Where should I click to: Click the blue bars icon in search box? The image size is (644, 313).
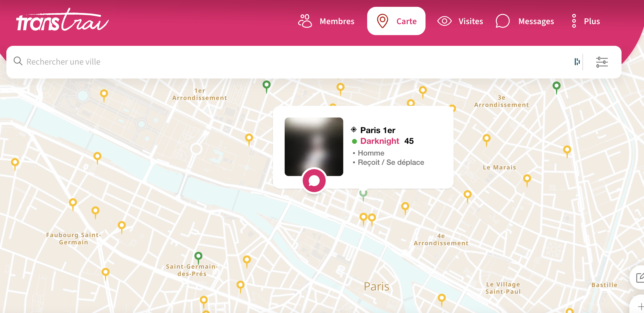tap(577, 62)
